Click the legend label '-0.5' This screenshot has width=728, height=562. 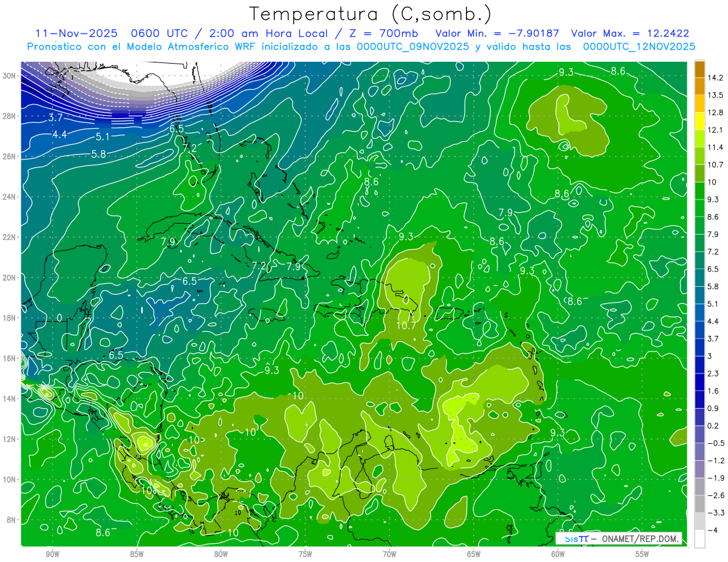715,443
